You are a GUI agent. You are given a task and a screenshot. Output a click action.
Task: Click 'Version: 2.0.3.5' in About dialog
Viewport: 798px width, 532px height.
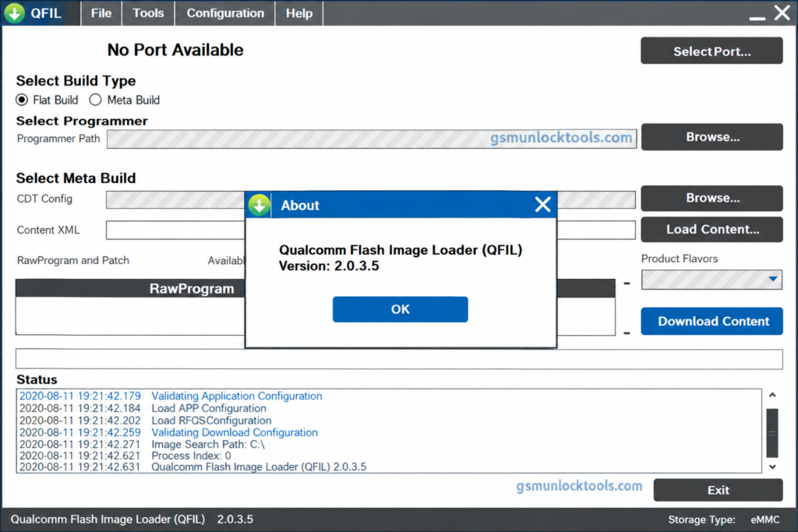tap(329, 266)
